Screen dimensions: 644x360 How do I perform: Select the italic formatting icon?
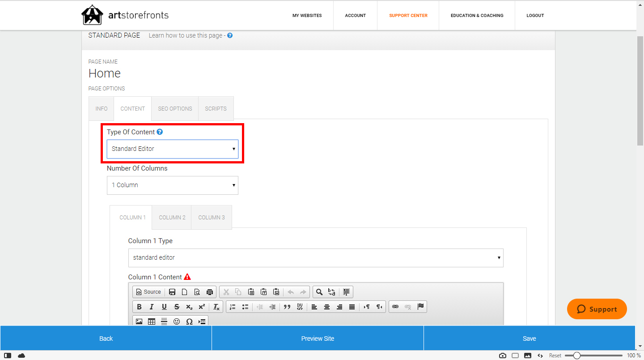pyautogui.click(x=151, y=307)
